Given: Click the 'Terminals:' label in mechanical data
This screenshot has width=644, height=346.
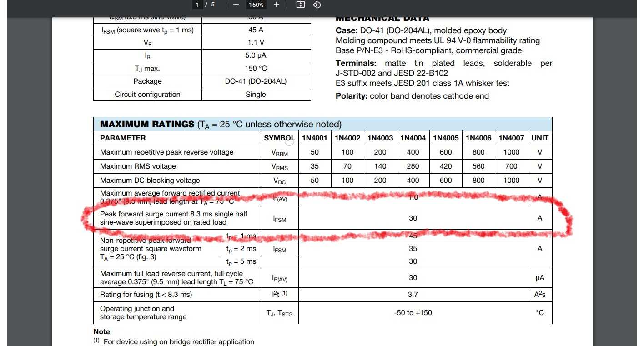Looking at the screenshot, I should [356, 63].
